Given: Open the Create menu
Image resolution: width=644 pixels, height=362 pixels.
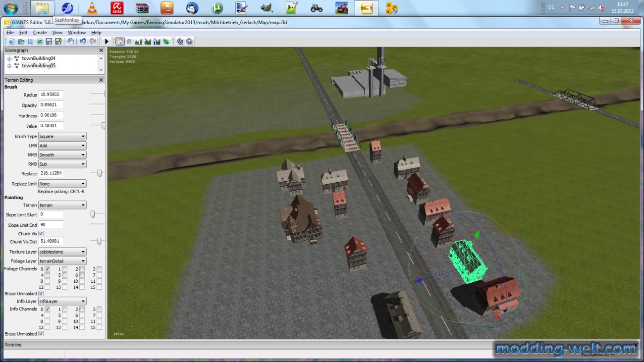Looking at the screenshot, I should pos(40,33).
